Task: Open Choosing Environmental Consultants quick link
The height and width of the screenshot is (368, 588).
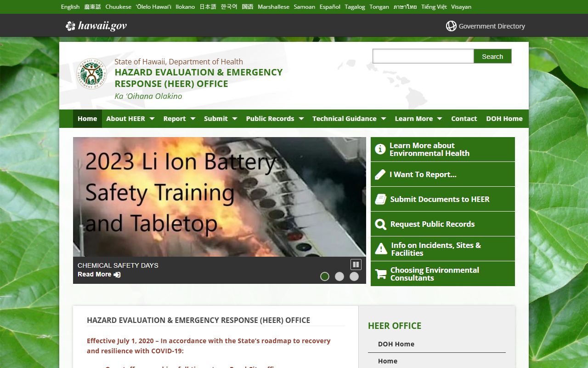Action: (443, 274)
